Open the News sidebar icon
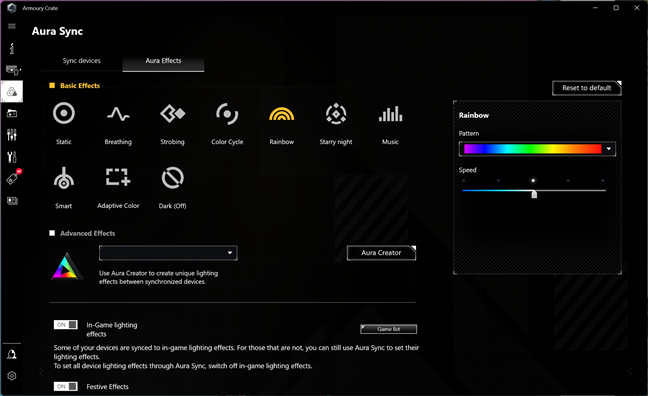Viewport: 648px width, 396px height. (x=12, y=201)
